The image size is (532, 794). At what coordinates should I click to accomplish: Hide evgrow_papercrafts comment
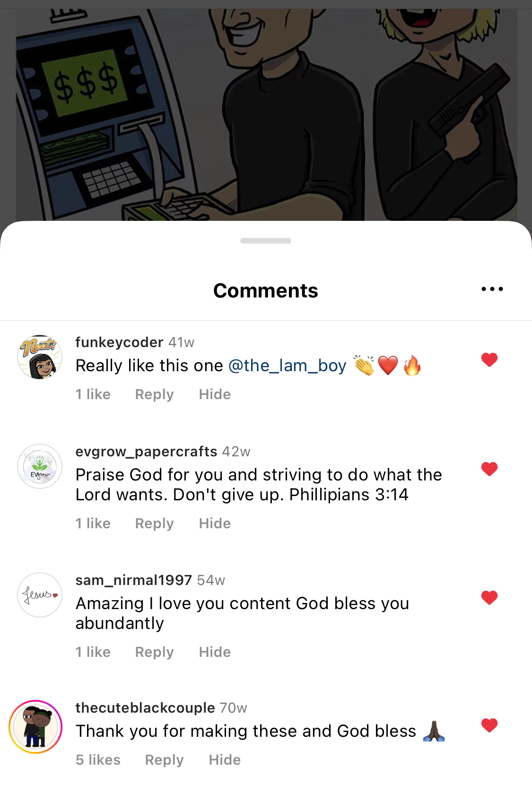coord(215,524)
